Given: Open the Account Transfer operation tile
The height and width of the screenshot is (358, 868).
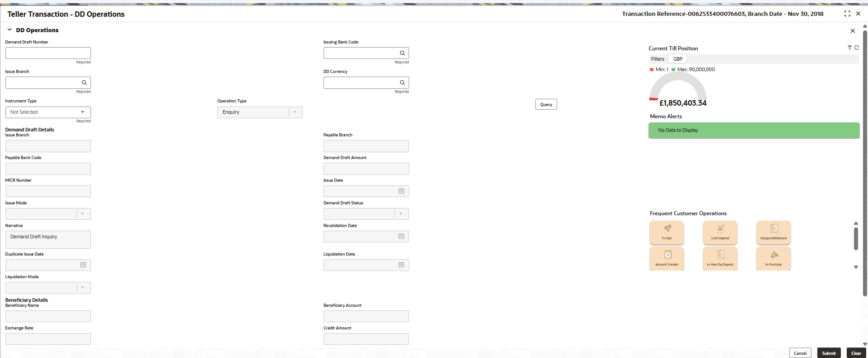Looking at the screenshot, I should (x=667, y=258).
